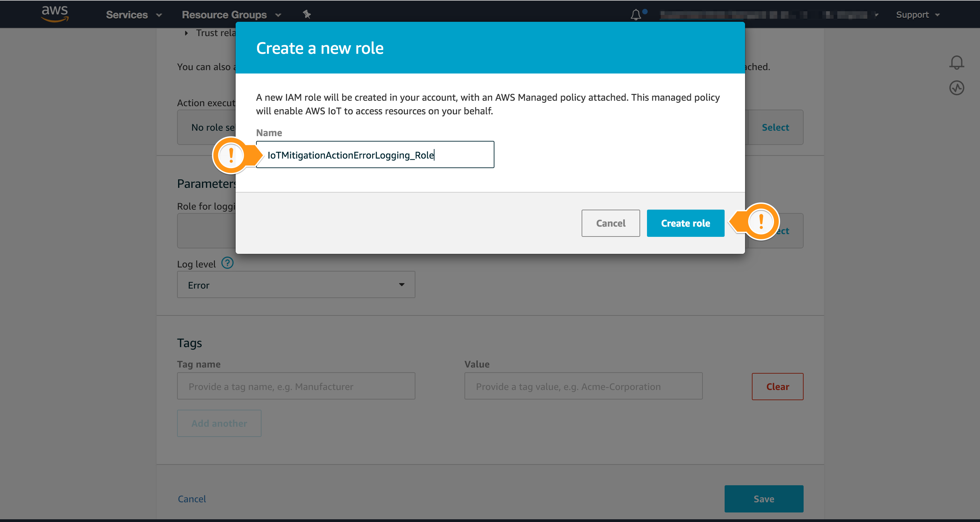Expand the Resource Groups menu
This screenshot has width=980, height=522.
coord(231,14)
